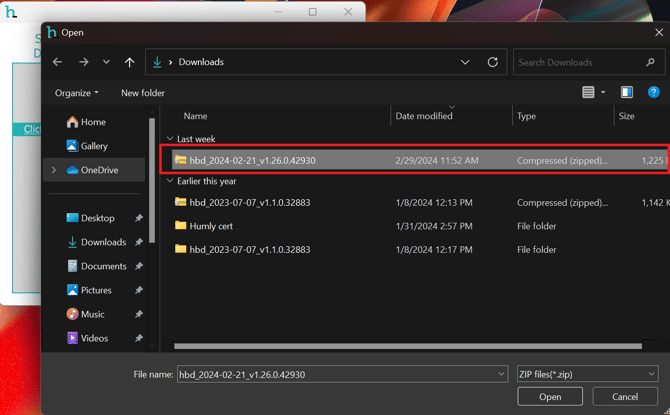Viewport: 670px width, 415px height.
Task: Open the recent locations dropdown chevron
Action: tap(106, 62)
